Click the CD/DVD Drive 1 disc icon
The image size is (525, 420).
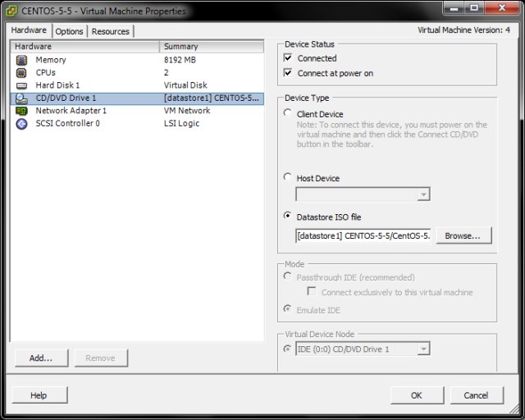22,98
